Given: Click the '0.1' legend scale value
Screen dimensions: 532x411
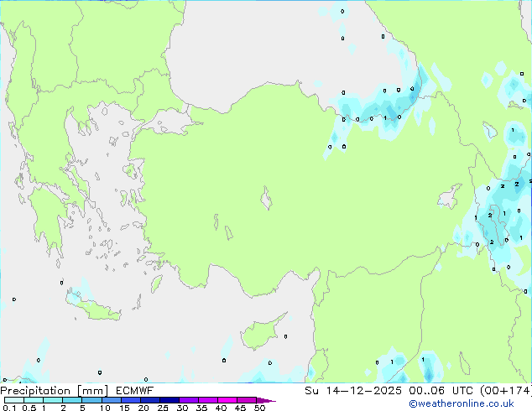Looking at the screenshot, I should [x=9, y=408].
